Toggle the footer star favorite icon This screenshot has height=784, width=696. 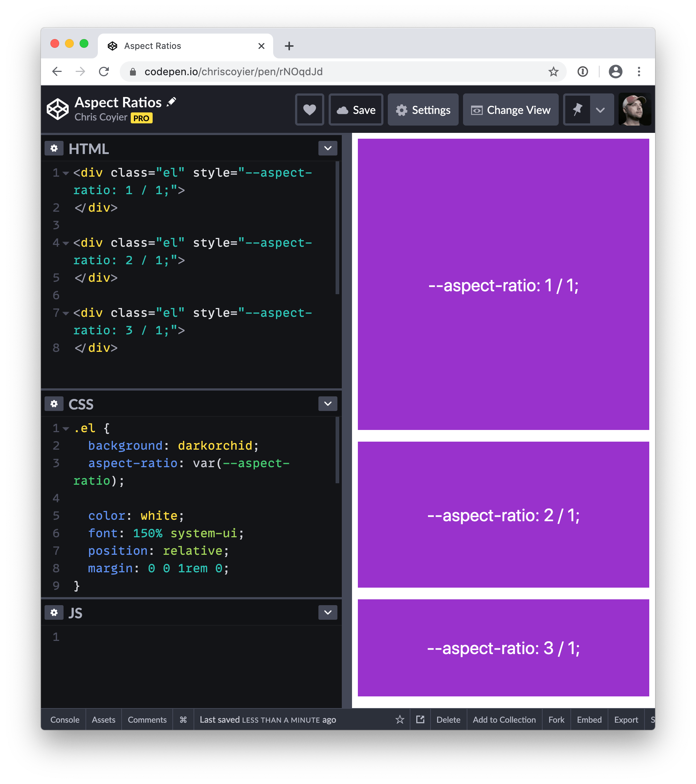point(400,719)
